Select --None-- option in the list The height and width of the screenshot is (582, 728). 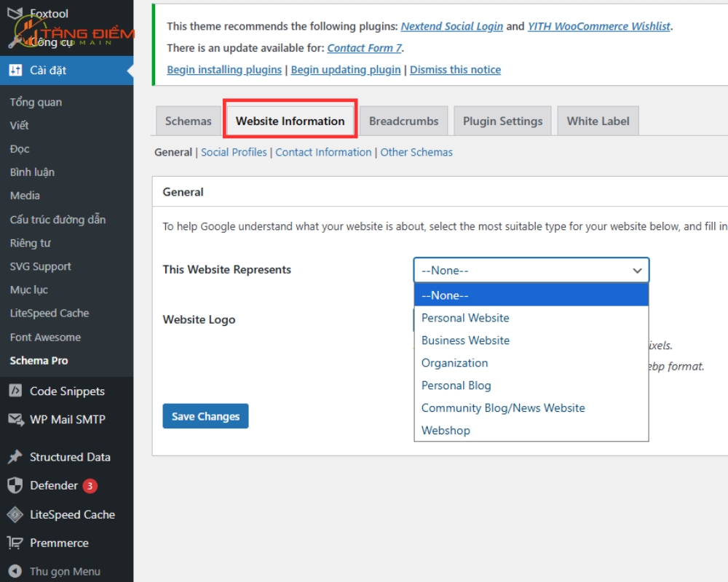pos(531,295)
